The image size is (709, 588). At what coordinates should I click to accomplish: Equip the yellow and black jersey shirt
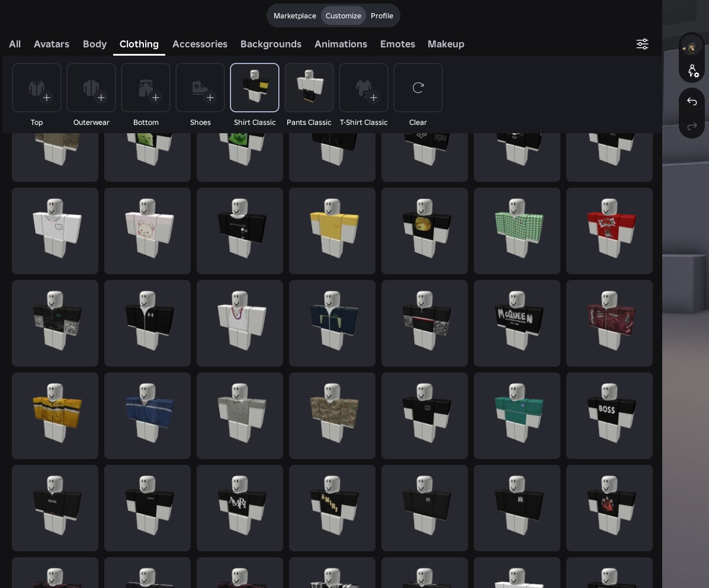pyautogui.click(x=54, y=415)
